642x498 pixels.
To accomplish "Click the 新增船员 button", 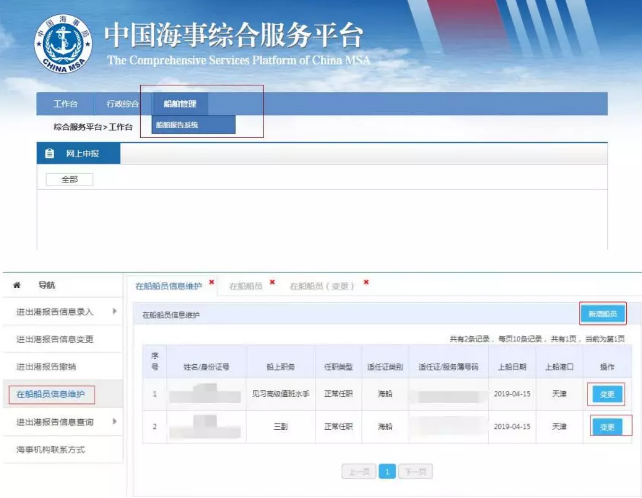I will pyautogui.click(x=603, y=314).
